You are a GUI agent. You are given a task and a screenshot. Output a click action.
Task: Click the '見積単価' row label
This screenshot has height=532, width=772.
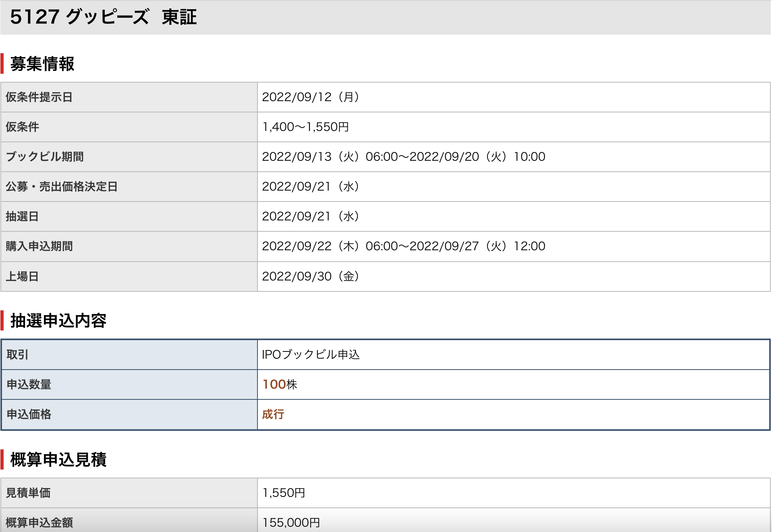point(28,493)
